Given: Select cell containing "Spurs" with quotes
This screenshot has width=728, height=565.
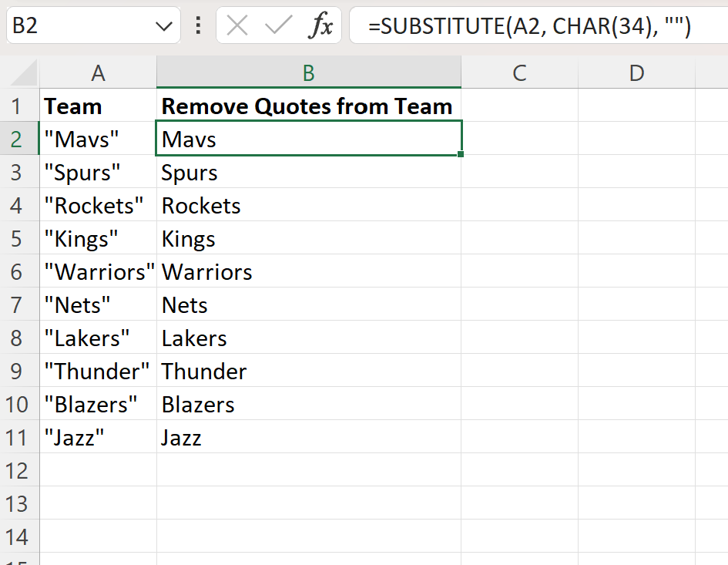Looking at the screenshot, I should (x=98, y=173).
